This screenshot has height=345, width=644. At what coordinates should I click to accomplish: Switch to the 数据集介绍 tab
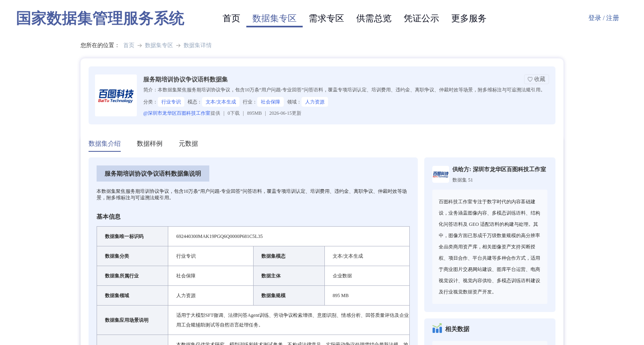tap(105, 144)
